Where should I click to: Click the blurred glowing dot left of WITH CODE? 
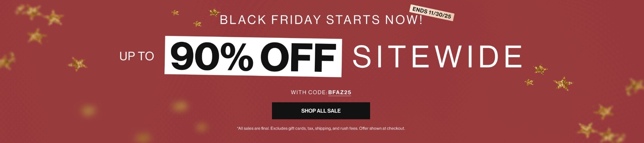[180, 106]
